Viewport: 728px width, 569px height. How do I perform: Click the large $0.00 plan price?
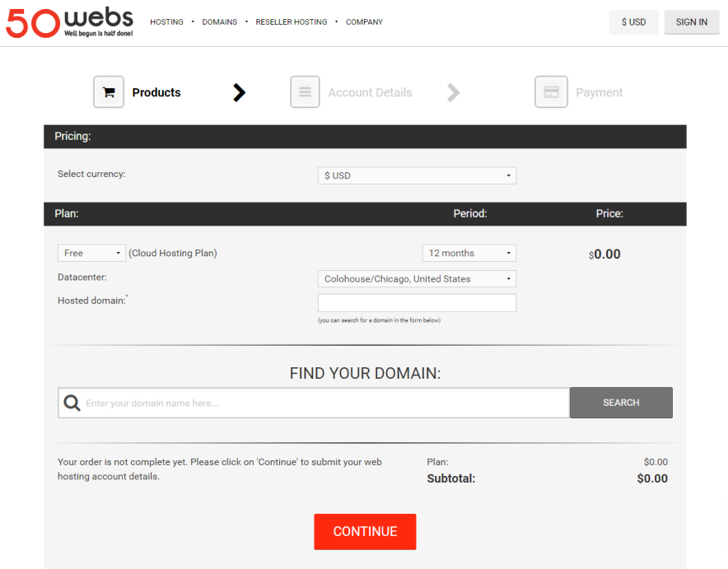[x=604, y=254]
